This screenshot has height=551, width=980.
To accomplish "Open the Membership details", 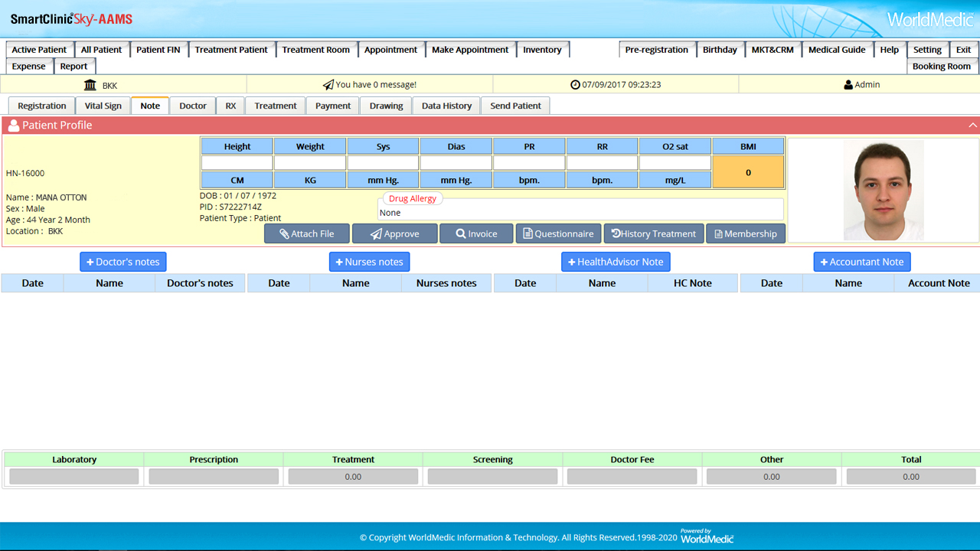I will (x=745, y=233).
